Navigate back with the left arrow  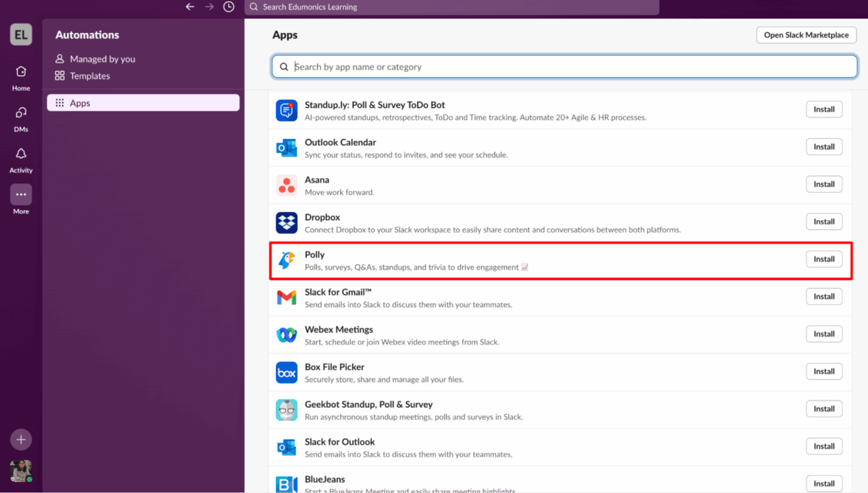pos(190,7)
